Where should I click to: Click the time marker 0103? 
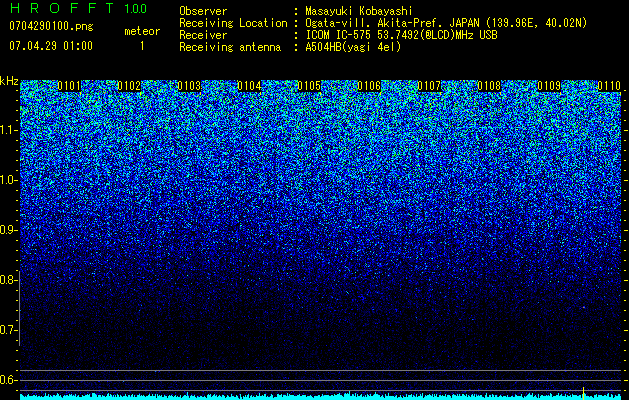coord(189,86)
